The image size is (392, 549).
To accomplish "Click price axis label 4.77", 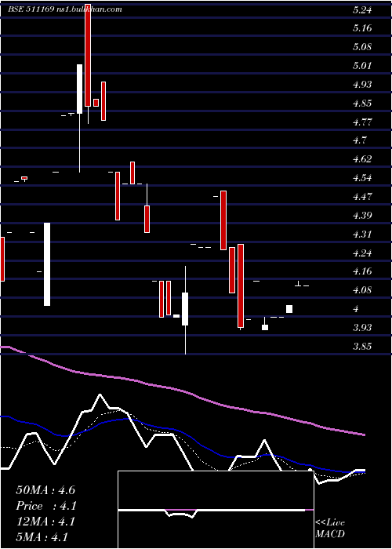I will 362,122.
